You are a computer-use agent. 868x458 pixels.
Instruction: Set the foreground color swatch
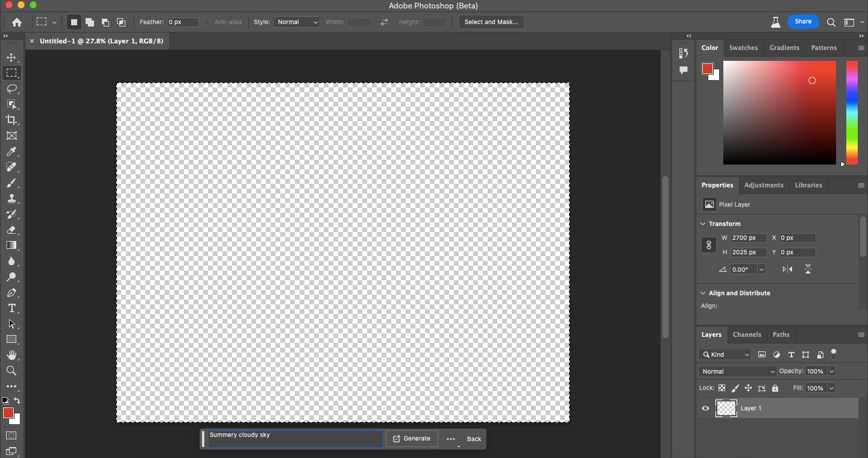pos(8,413)
